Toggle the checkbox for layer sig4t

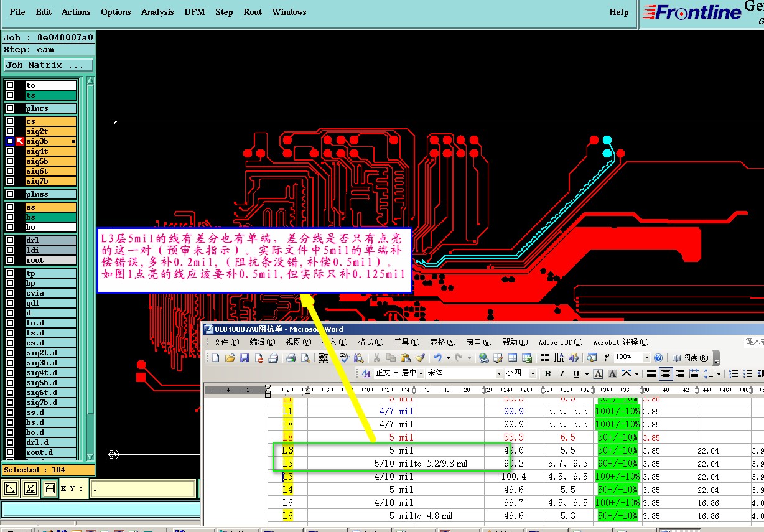pos(10,151)
